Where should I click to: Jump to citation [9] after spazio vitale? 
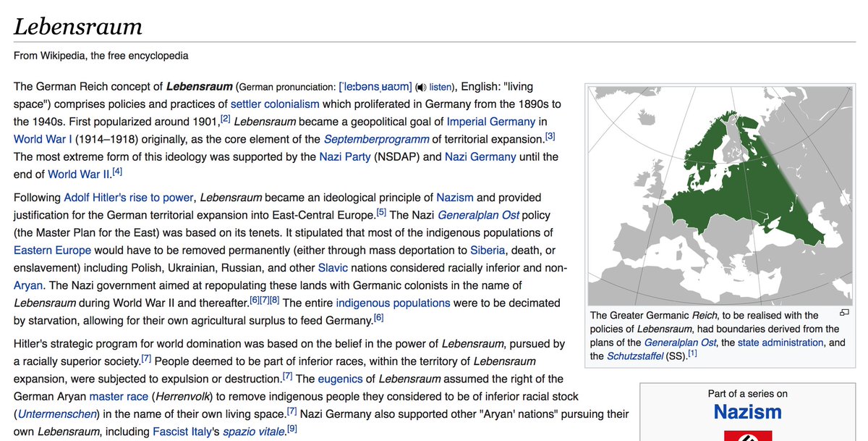coord(292,427)
